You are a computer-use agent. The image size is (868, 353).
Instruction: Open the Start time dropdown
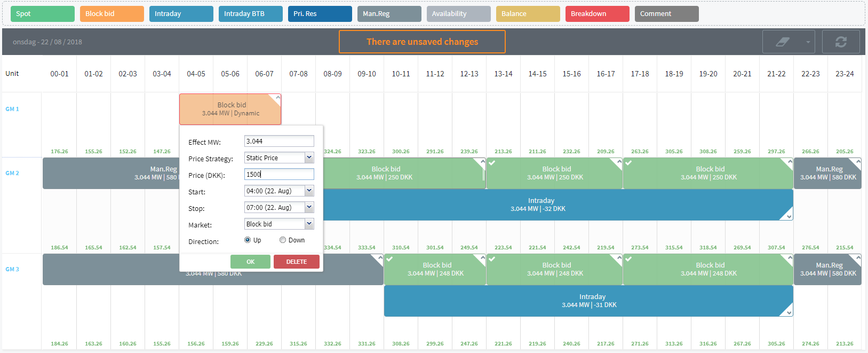[309, 191]
